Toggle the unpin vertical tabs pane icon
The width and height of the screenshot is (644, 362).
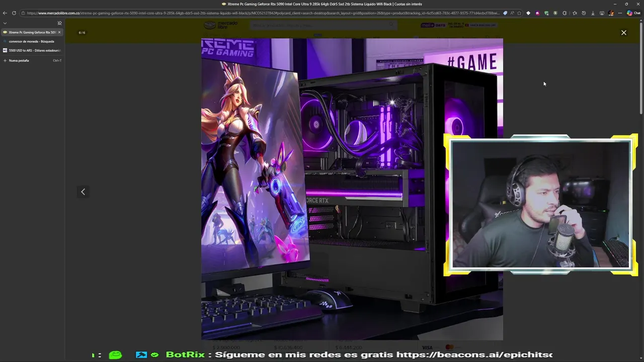[59, 23]
